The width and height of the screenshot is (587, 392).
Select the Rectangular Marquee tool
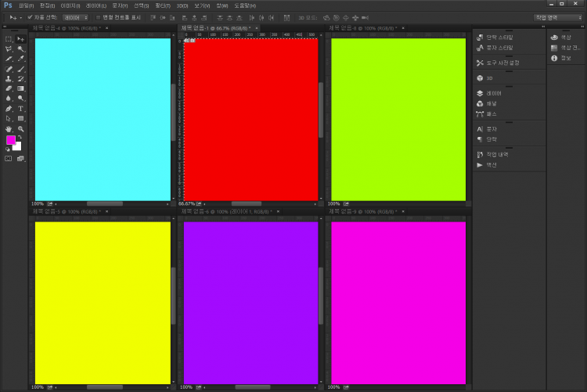(x=9, y=38)
